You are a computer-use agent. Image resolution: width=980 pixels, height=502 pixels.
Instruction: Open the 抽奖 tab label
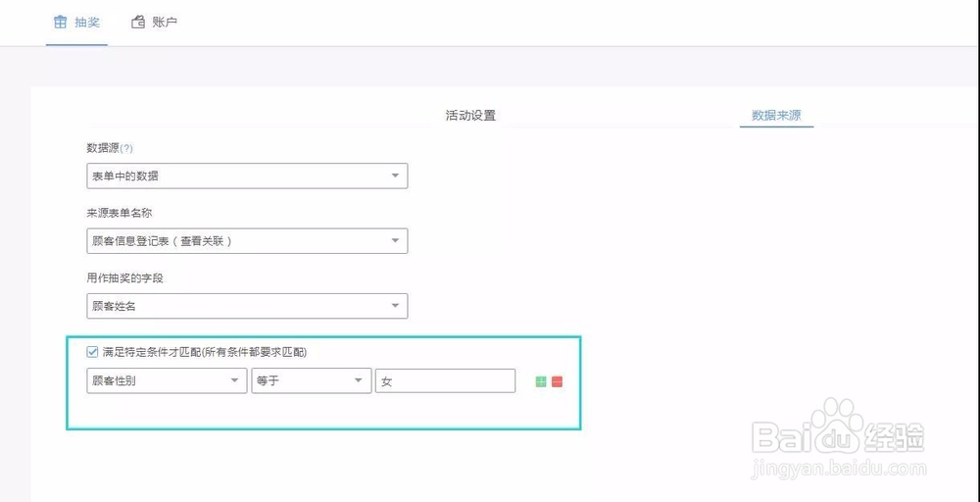coord(87,22)
